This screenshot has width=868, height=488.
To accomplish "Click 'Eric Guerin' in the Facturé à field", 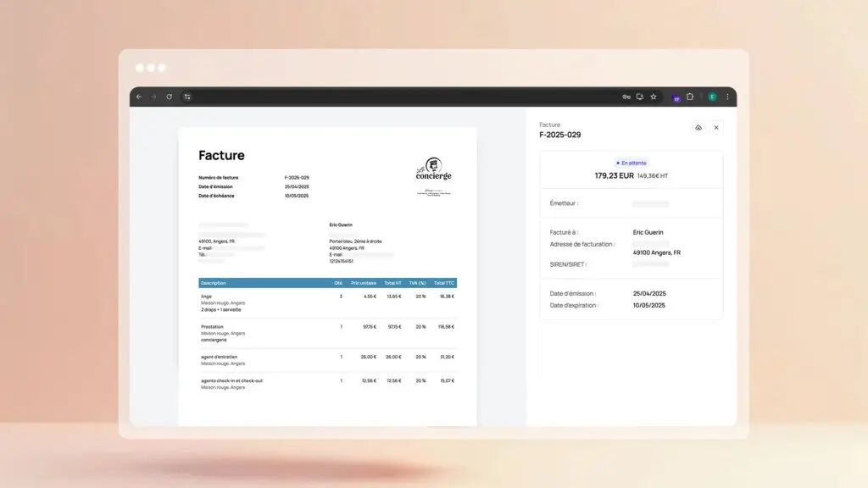I will click(648, 232).
